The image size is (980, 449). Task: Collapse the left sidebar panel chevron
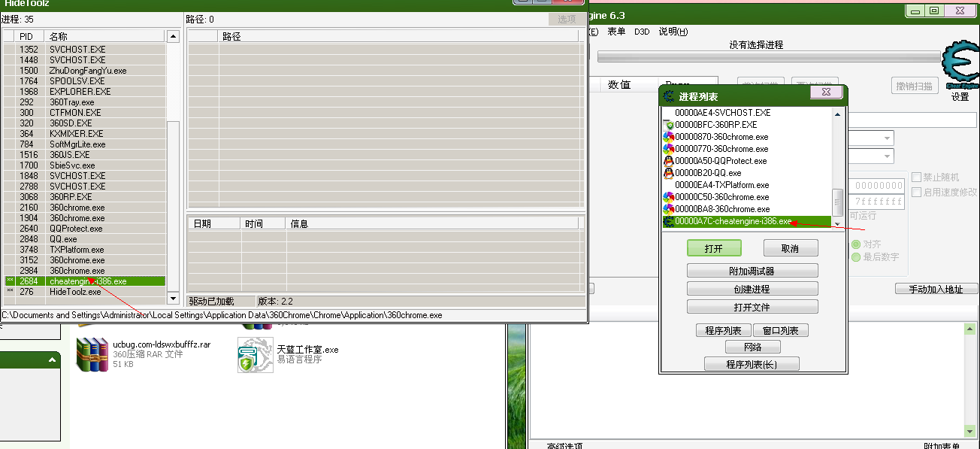click(53, 360)
